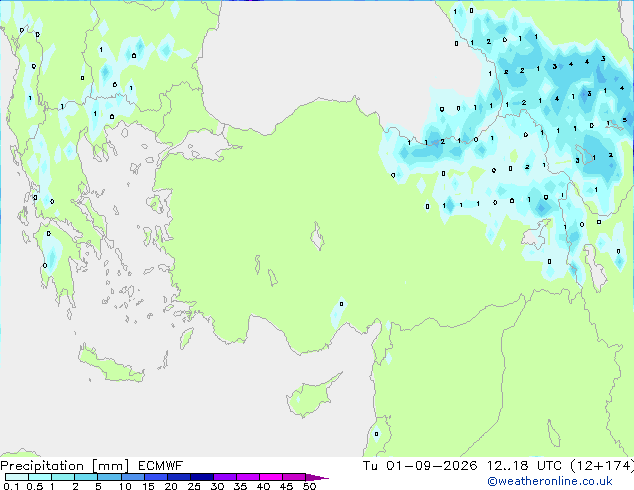Click the island of Cyprus on the map

pyautogui.click(x=311, y=397)
